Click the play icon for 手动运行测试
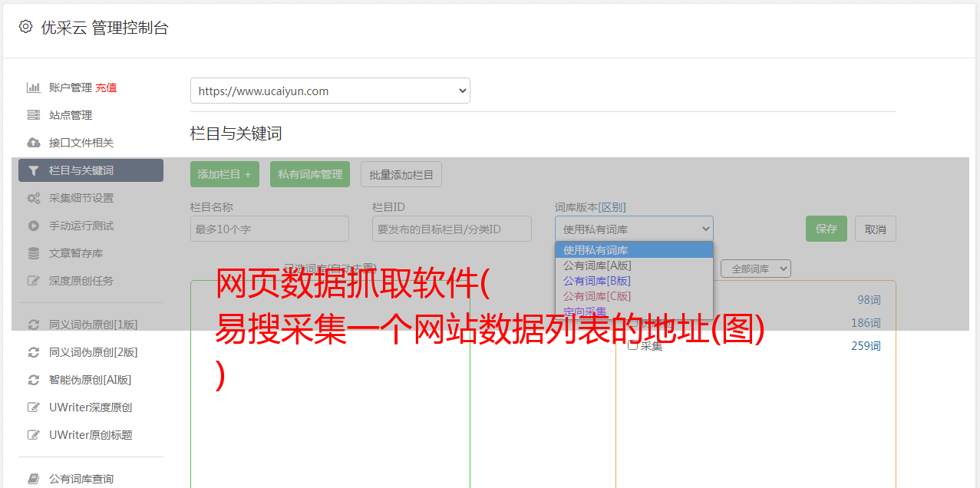 click(x=34, y=226)
